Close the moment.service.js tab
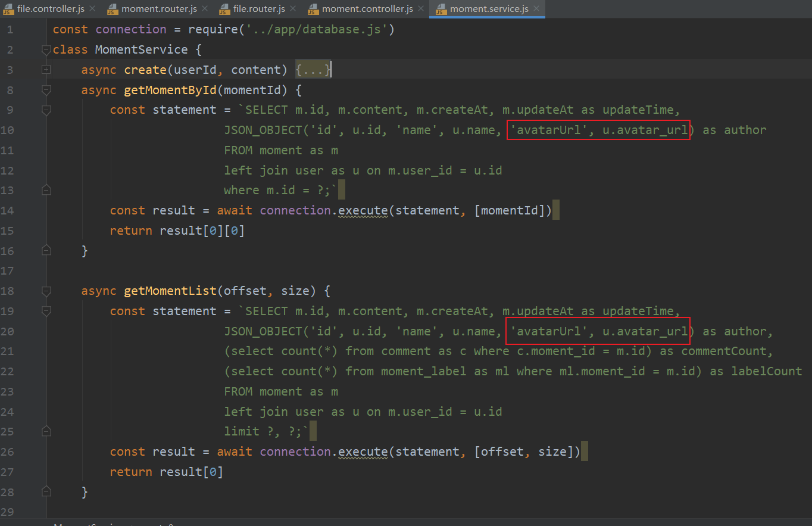Viewport: 812px width, 526px height. tap(536, 9)
